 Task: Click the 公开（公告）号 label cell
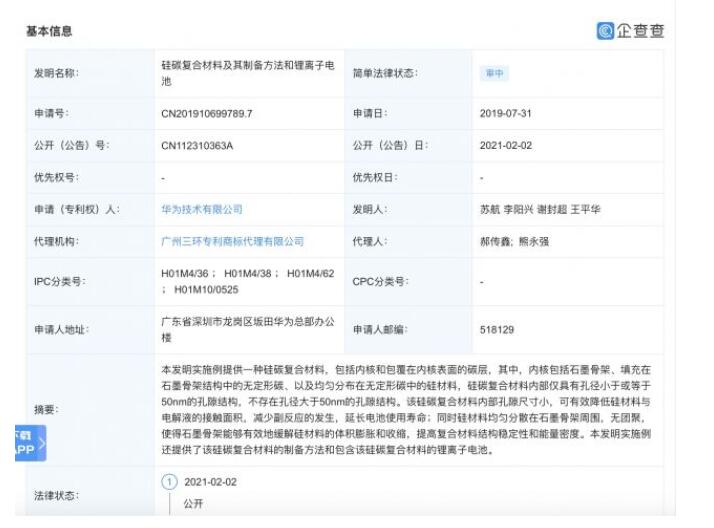[90, 146]
